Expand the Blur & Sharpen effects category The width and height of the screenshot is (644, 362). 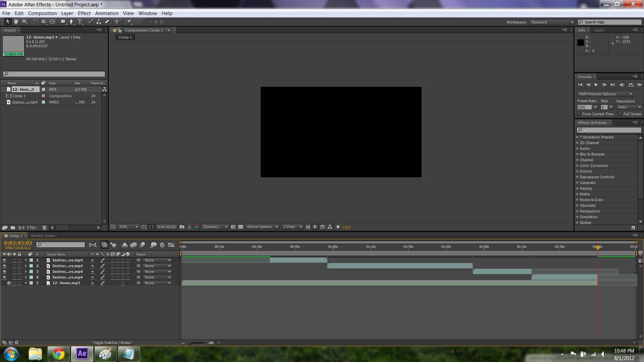(x=578, y=154)
